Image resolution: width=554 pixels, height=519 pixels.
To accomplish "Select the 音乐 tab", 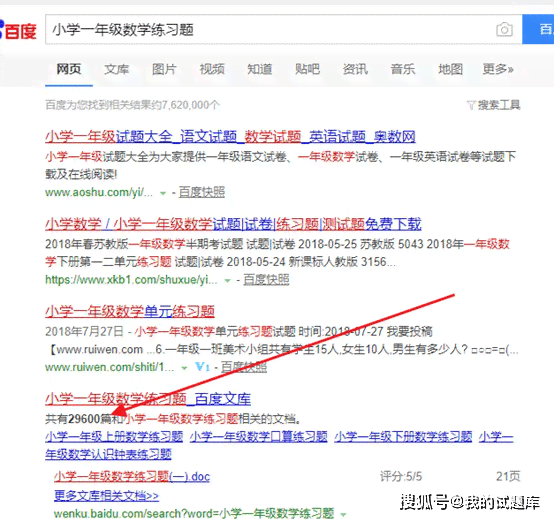I will click(x=403, y=69).
